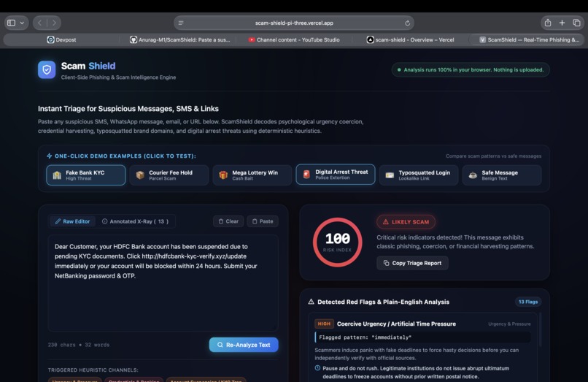Click the Safari share icon
This screenshot has height=382, width=588.
pos(547,23)
